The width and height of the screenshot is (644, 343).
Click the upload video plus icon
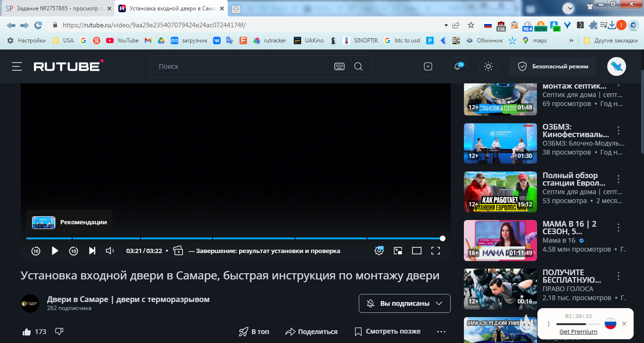(428, 66)
